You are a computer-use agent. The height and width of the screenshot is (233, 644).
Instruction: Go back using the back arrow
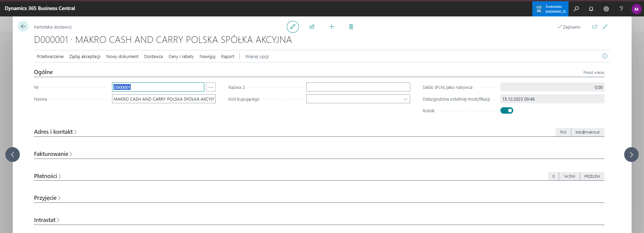tap(23, 26)
